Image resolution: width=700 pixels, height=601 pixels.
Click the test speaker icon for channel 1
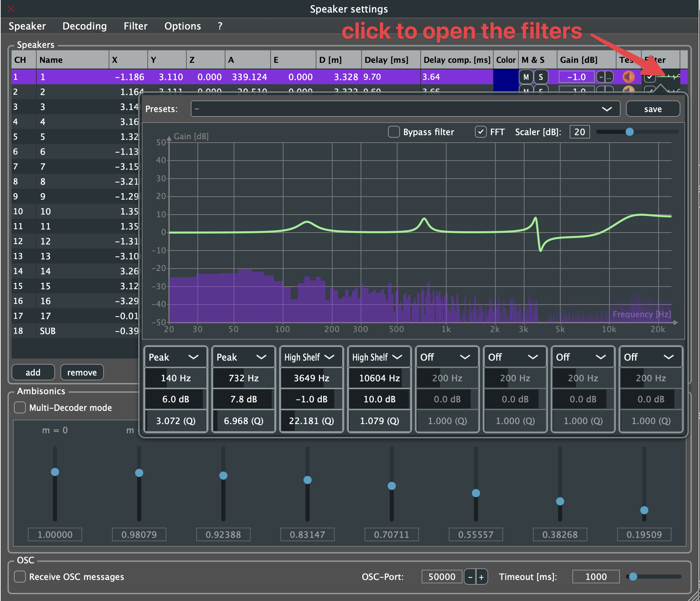tap(628, 77)
